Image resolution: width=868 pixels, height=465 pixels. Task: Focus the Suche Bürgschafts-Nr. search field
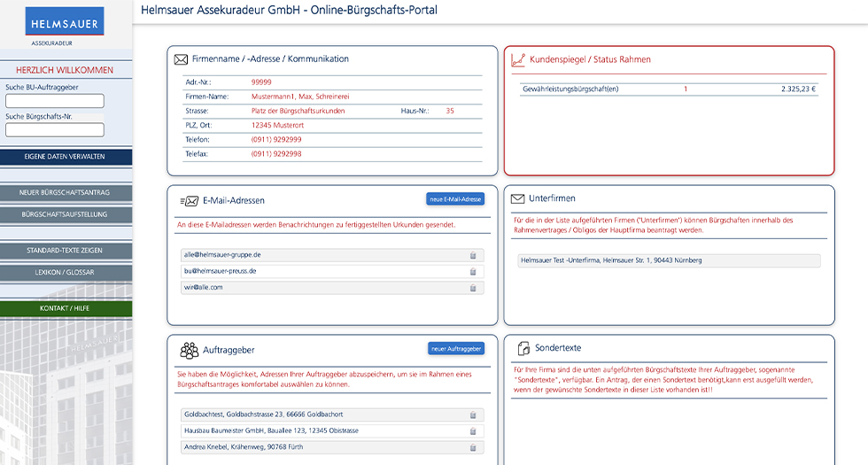pyautogui.click(x=55, y=130)
